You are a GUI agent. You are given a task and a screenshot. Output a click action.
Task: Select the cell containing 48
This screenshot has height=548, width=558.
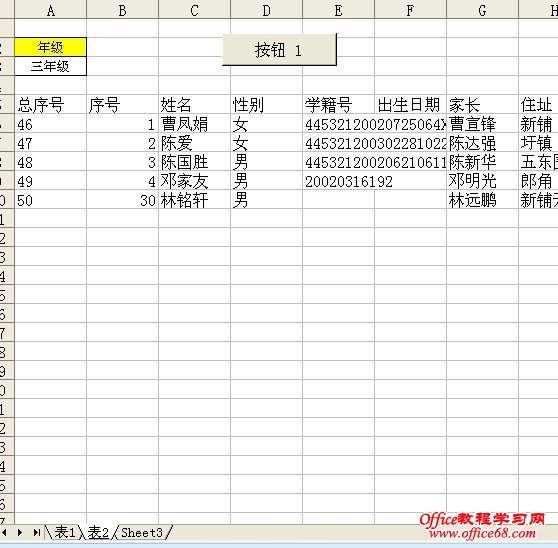pyautogui.click(x=51, y=162)
